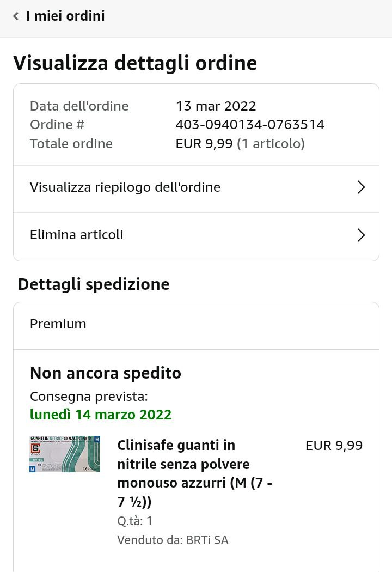Click the Visualizza dettagli ordine page title
Screen dimensions: 392x572
pyautogui.click(x=135, y=63)
